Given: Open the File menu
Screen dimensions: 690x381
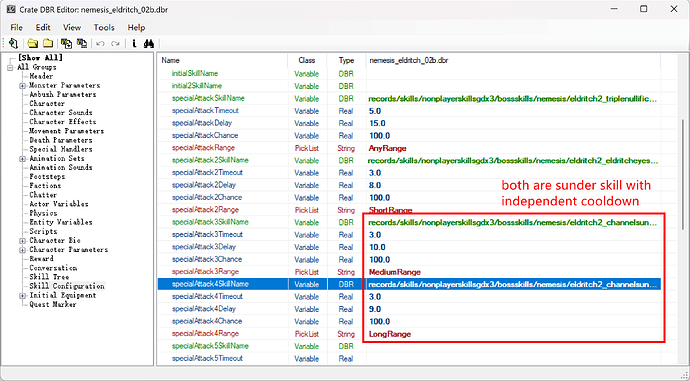Looking at the screenshot, I should click(x=16, y=27).
